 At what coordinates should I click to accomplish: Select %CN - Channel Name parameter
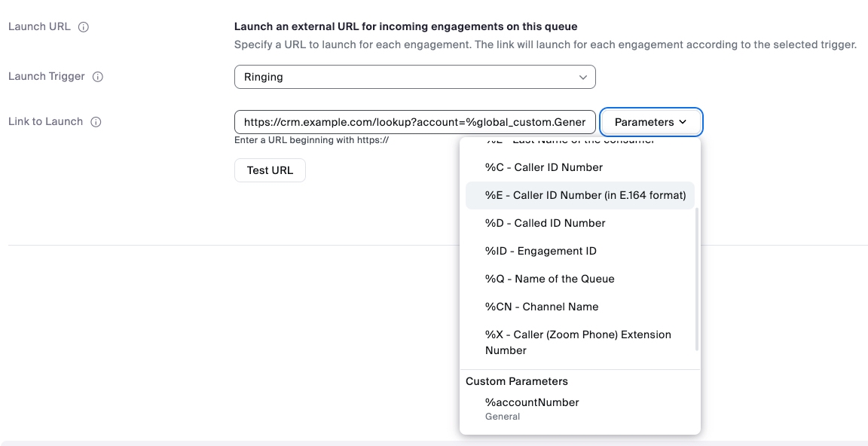541,307
